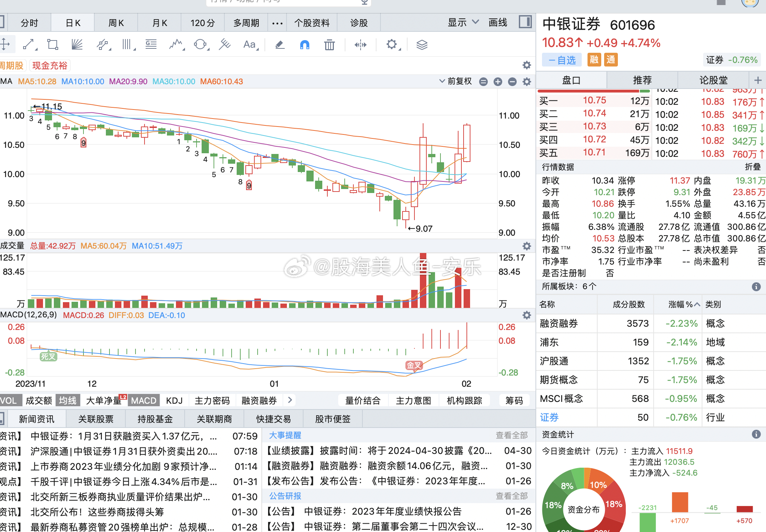Switch to 分时 chart tab
This screenshot has height=532, width=766.
click(x=30, y=23)
